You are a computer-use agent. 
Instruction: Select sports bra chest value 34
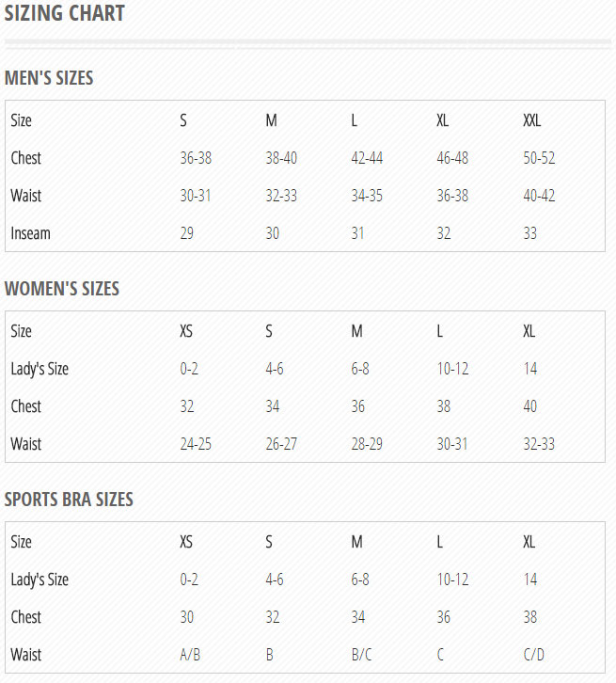pos(358,617)
